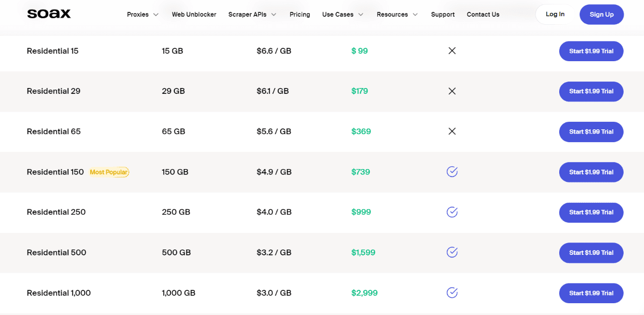Start $1.99 Trial for Residential 250
This screenshot has width=644, height=315.
point(591,212)
